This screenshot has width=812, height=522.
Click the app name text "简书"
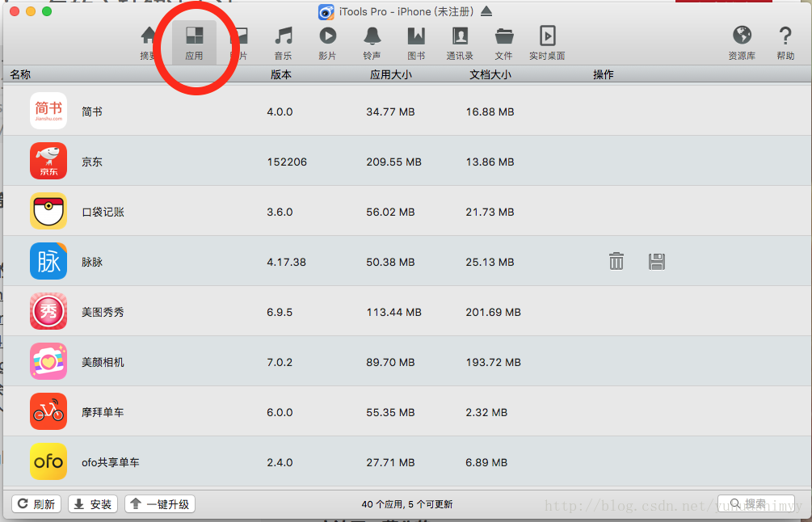92,112
